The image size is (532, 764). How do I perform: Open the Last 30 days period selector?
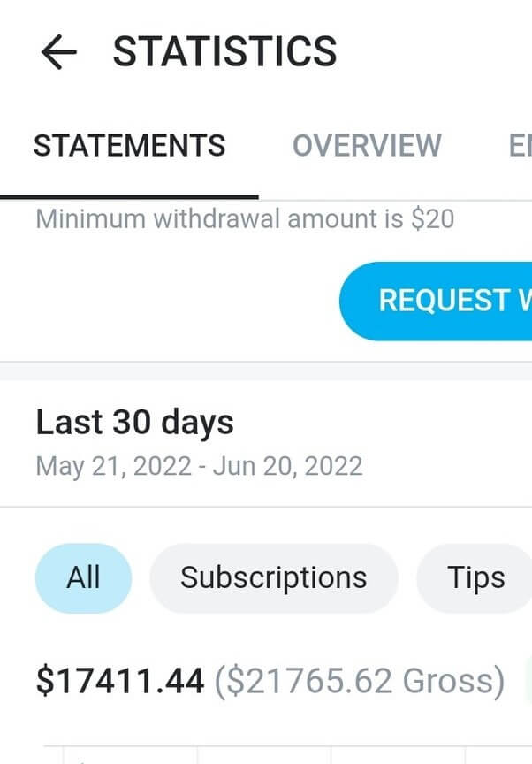point(135,423)
